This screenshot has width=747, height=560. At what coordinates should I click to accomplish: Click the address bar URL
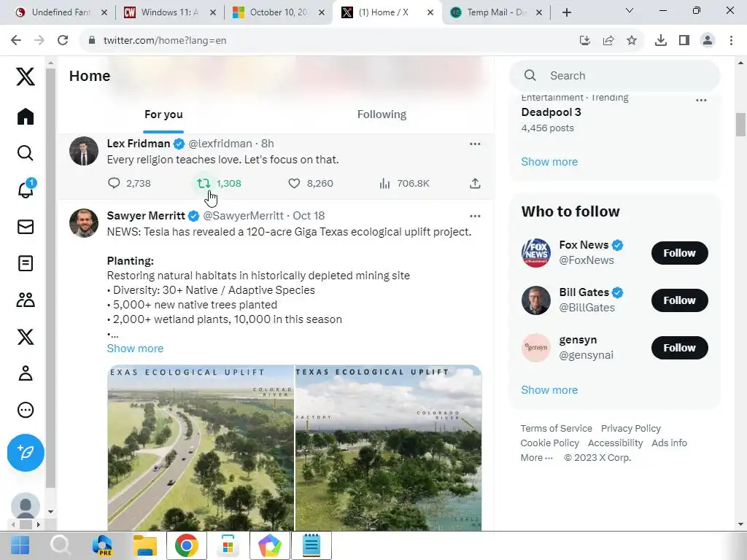(x=165, y=41)
